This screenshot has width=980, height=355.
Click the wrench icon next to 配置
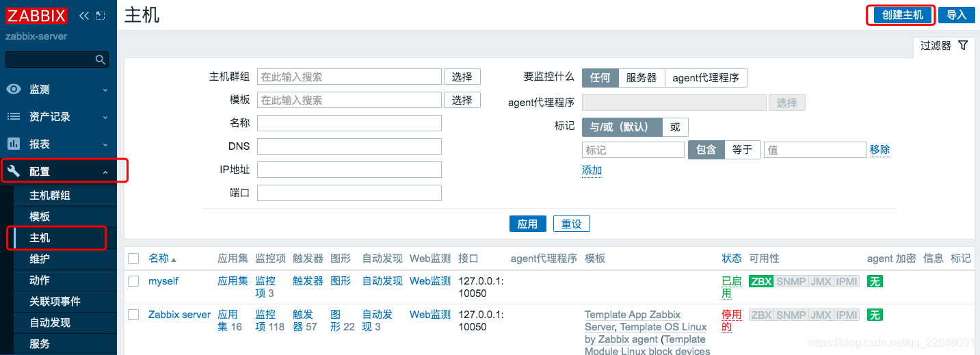tap(14, 171)
